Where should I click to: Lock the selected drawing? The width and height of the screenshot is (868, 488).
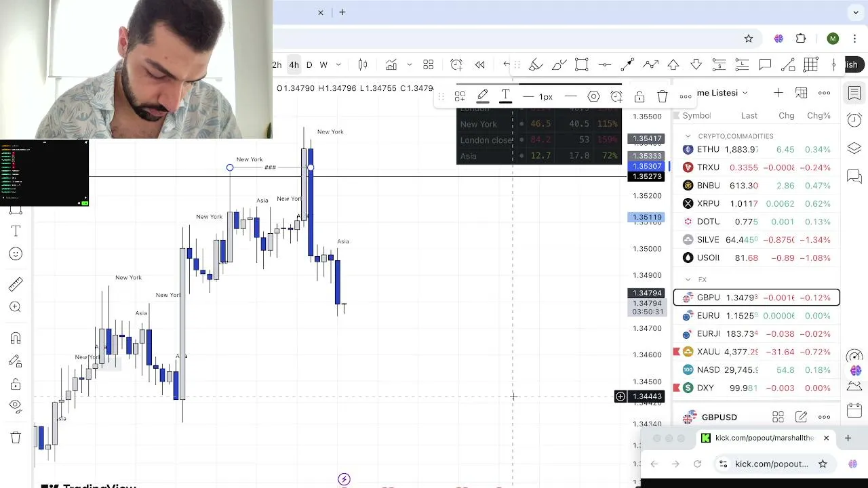[x=639, y=97]
